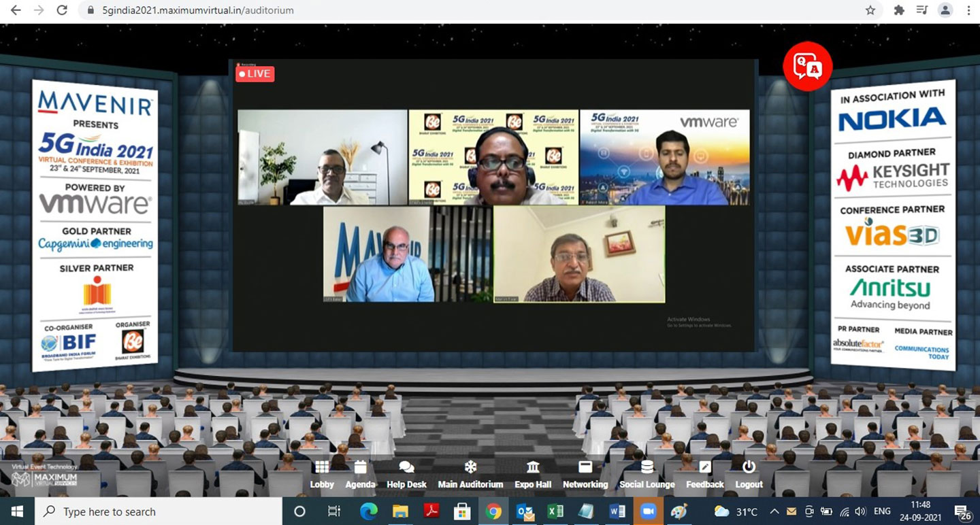Open the Q&A chat bubble button
Viewport: 980px width, 525px height.
tap(807, 66)
